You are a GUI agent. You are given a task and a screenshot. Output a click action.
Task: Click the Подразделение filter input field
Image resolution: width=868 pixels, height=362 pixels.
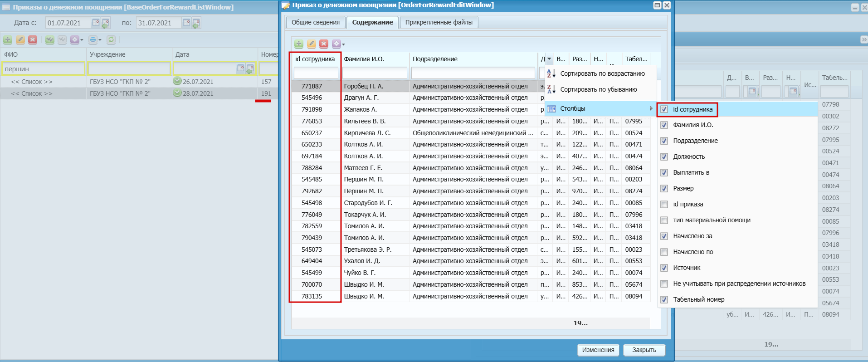click(473, 73)
